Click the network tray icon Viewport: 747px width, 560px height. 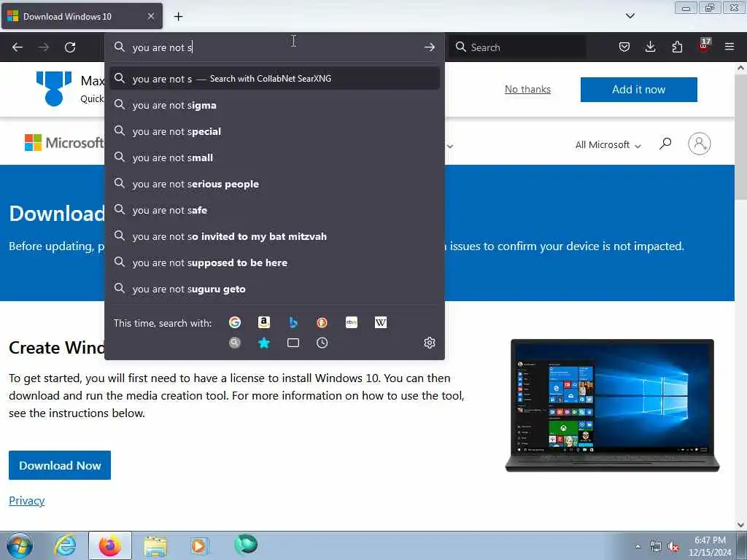click(x=656, y=546)
